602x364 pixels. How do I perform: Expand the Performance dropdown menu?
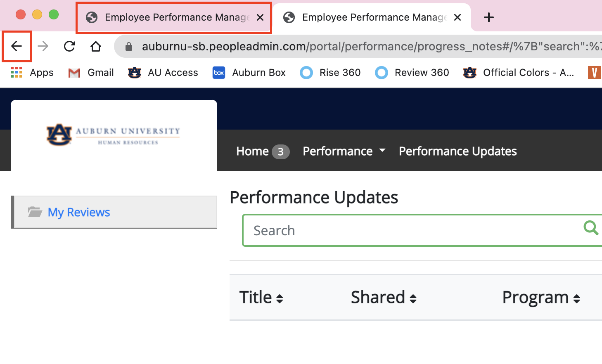(x=344, y=151)
